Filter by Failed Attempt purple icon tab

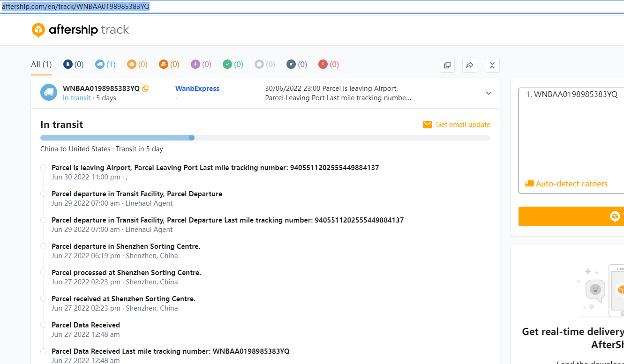point(195,64)
